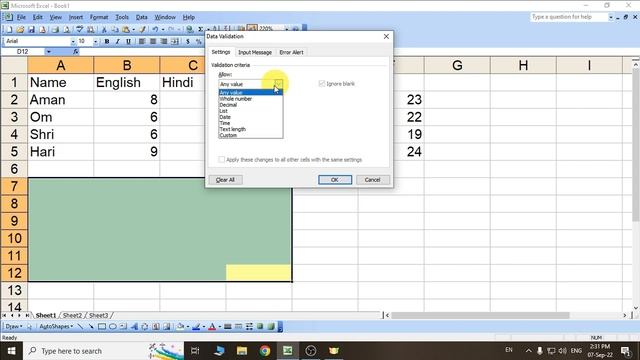
Task: Open the Paste options dropdown arrow
Action: (x=133, y=29)
